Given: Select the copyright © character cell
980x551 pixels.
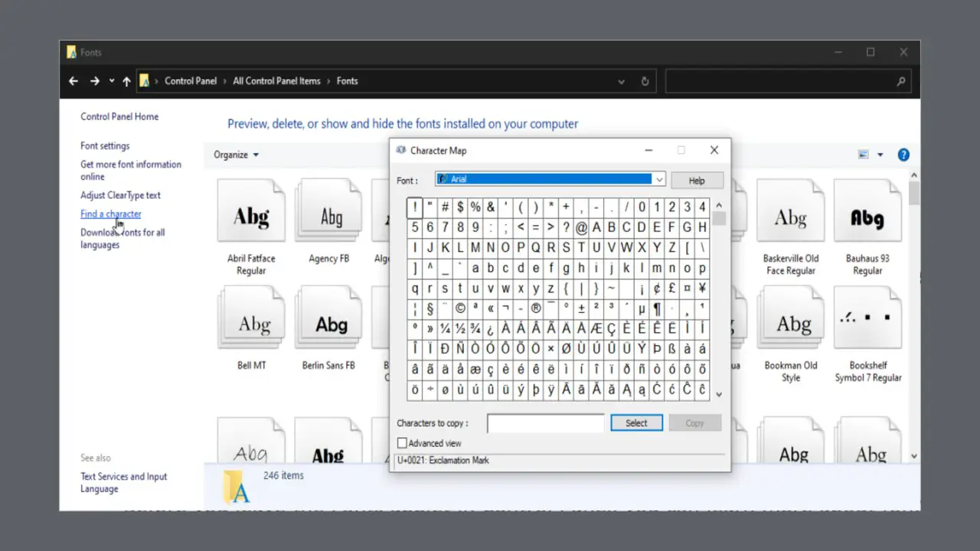Looking at the screenshot, I should tap(460, 308).
